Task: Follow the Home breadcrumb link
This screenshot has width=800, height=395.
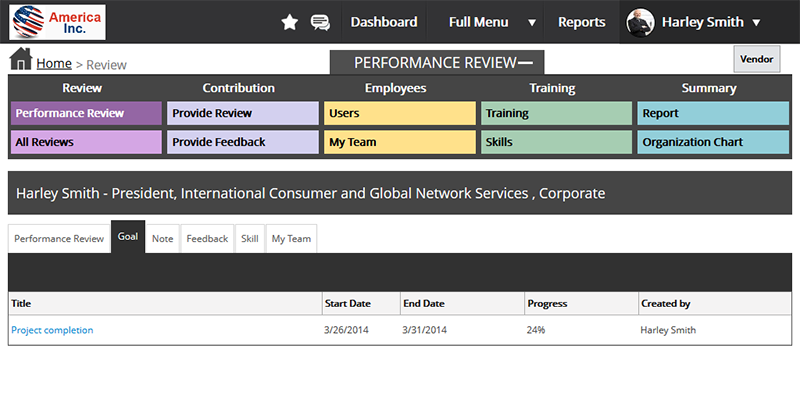Action: click(x=54, y=64)
